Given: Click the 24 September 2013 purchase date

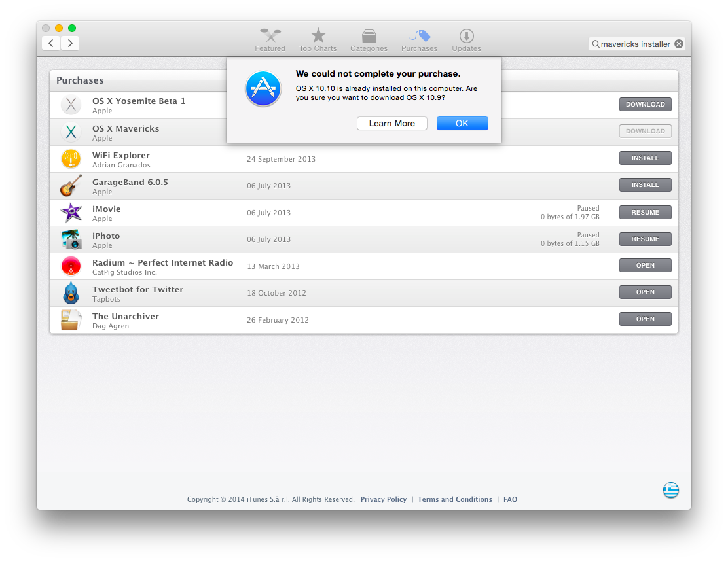Looking at the screenshot, I should point(281,159).
